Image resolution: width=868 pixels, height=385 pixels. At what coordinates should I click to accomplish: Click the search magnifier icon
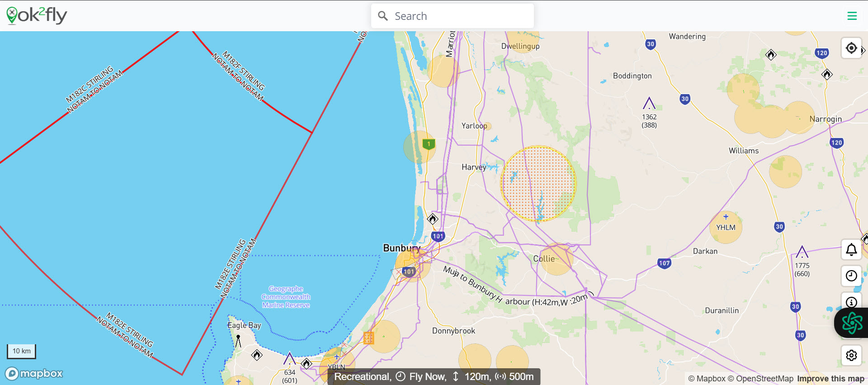(x=383, y=16)
